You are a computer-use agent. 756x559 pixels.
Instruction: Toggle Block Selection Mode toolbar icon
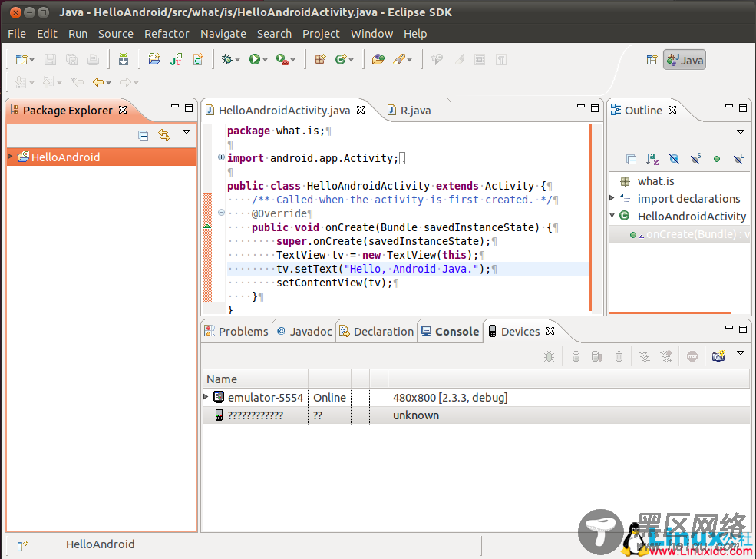(480, 60)
